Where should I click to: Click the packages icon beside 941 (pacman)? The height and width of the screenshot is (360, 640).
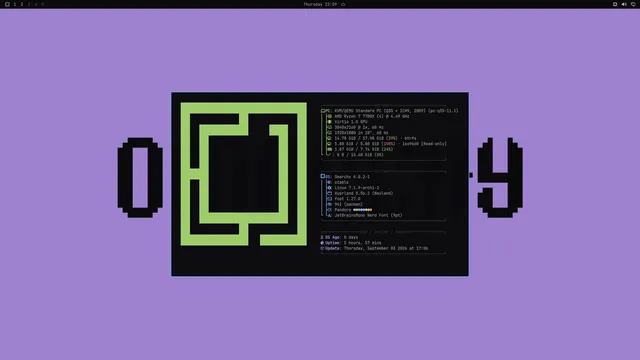point(329,204)
